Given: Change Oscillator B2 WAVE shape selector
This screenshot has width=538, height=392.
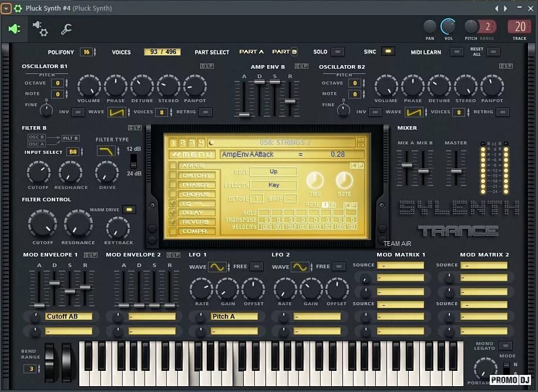Looking at the screenshot, I should point(414,112).
